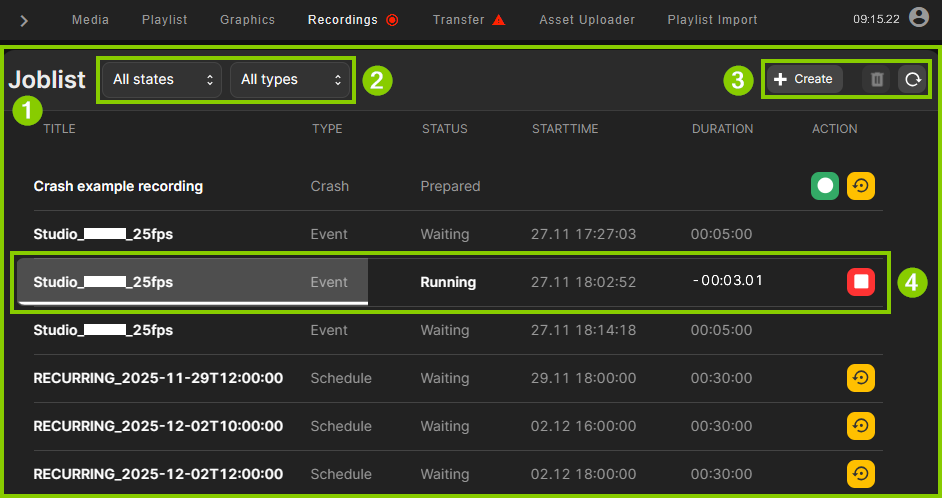
Task: Refresh the joblist with reload icon
Action: pyautogui.click(x=912, y=79)
